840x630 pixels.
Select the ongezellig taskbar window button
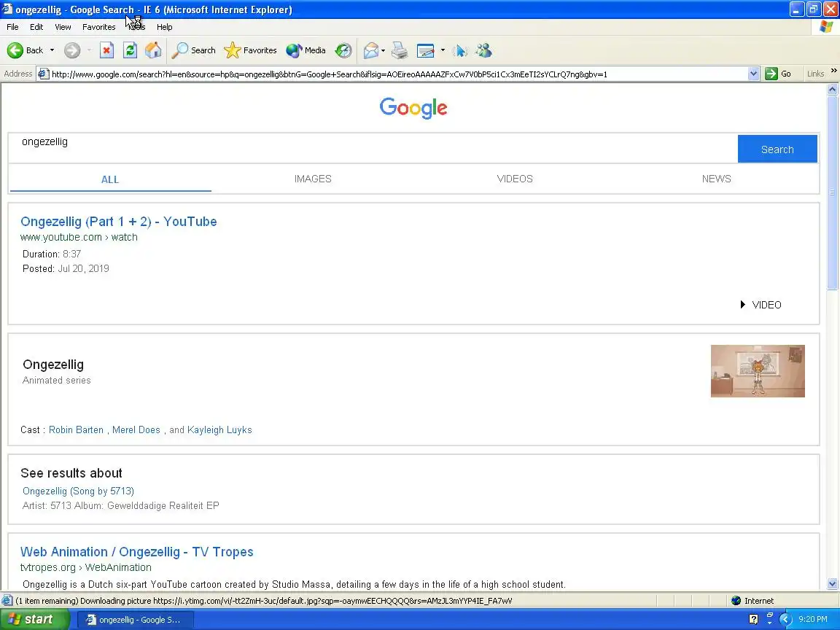[x=136, y=620]
